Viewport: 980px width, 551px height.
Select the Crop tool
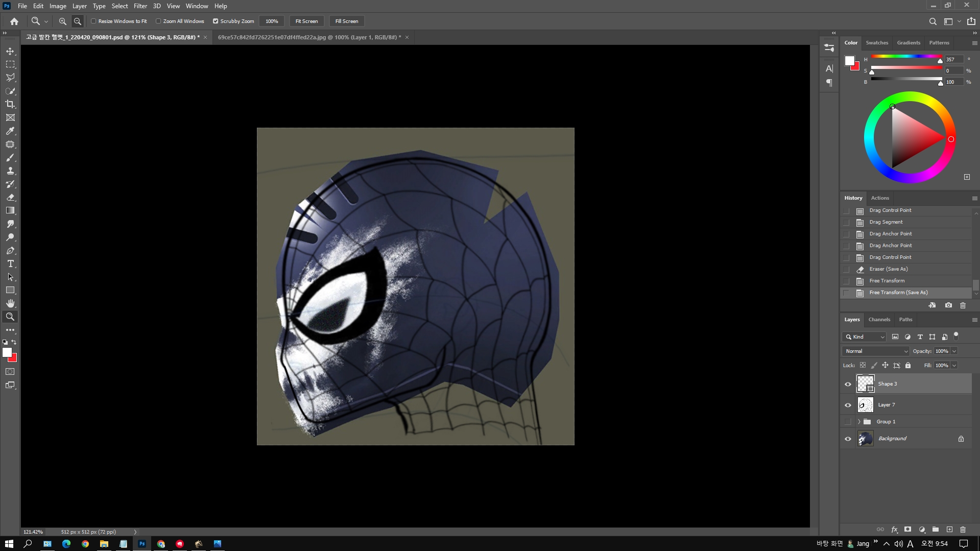10,104
